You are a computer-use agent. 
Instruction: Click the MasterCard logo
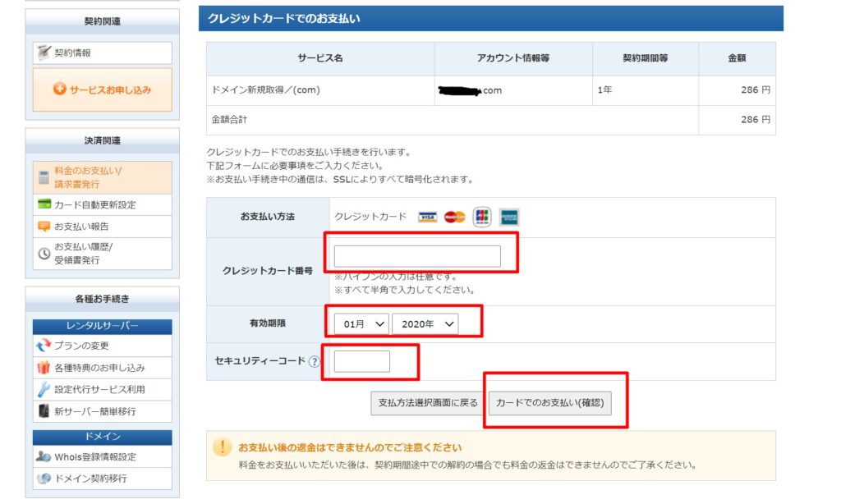(455, 217)
